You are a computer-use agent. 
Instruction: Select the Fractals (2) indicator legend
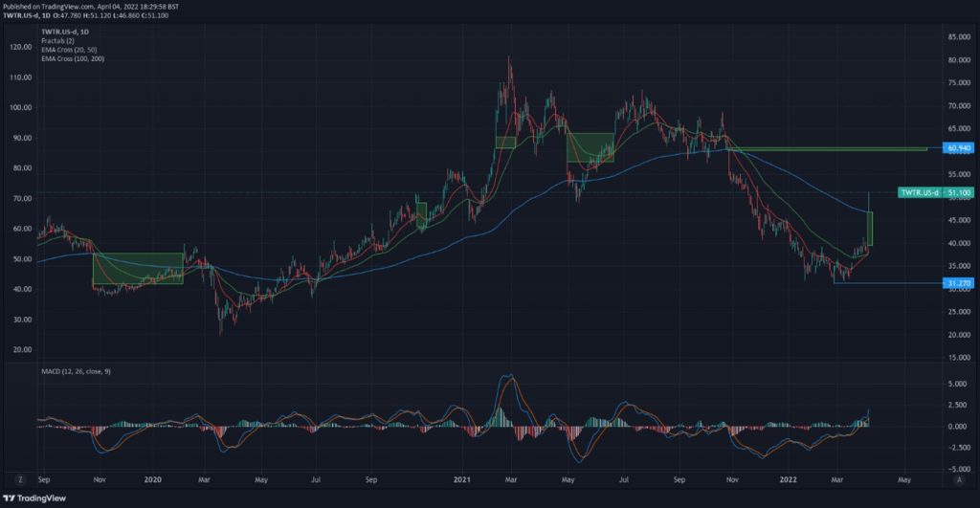pos(57,40)
